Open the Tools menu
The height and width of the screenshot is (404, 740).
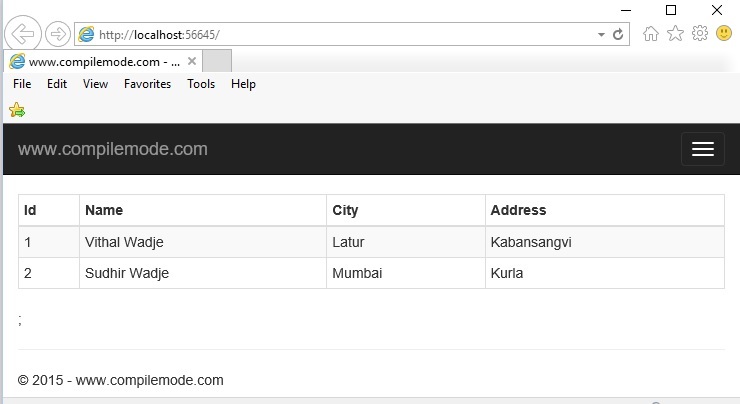tap(201, 84)
